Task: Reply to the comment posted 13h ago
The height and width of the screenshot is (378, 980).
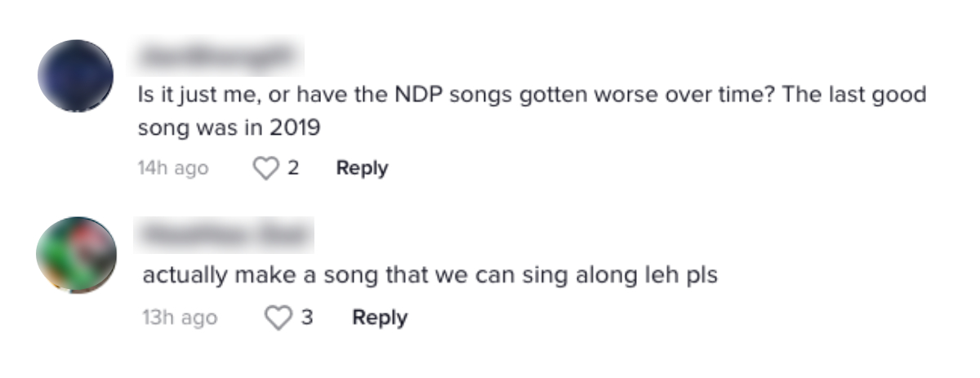Action: 379,318
